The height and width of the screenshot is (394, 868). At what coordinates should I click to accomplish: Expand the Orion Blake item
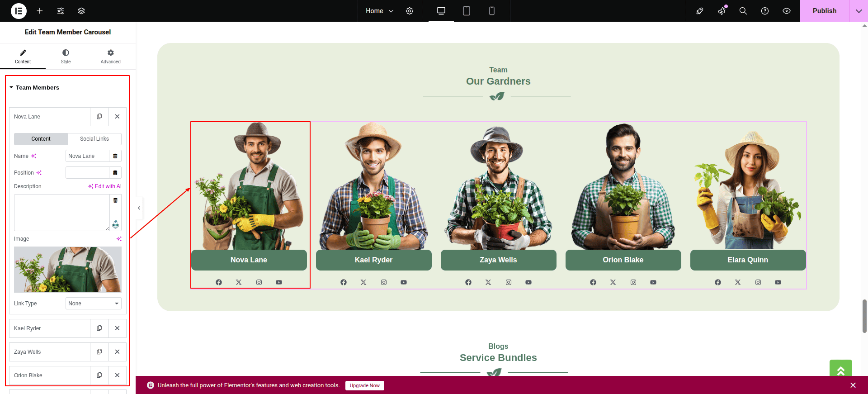tap(50, 375)
